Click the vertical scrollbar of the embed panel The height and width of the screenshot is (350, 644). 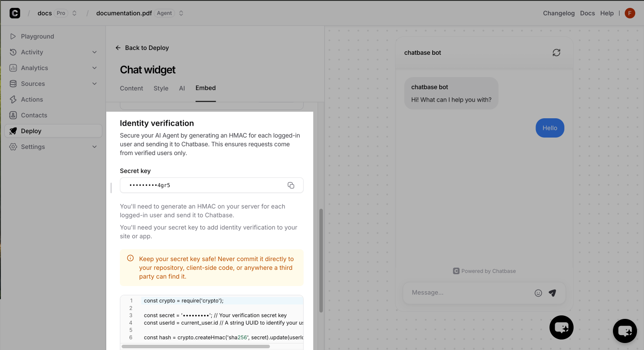[x=321, y=260]
